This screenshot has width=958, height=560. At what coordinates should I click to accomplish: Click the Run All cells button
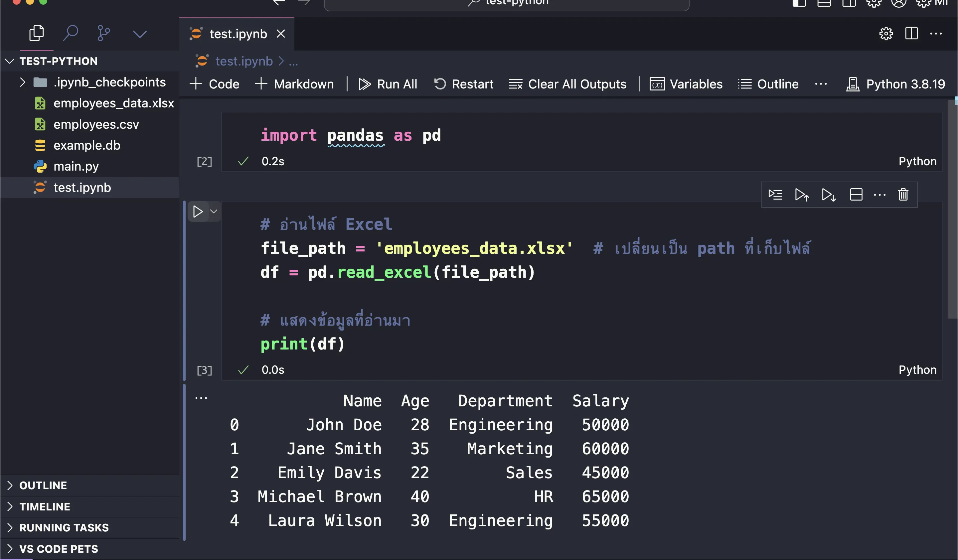[x=387, y=83]
